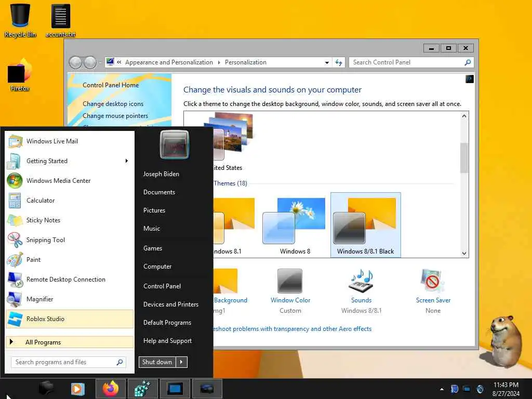The width and height of the screenshot is (532, 399).
Task: Open Windows Live Mail from Start menu
Action: pyautogui.click(x=70, y=141)
